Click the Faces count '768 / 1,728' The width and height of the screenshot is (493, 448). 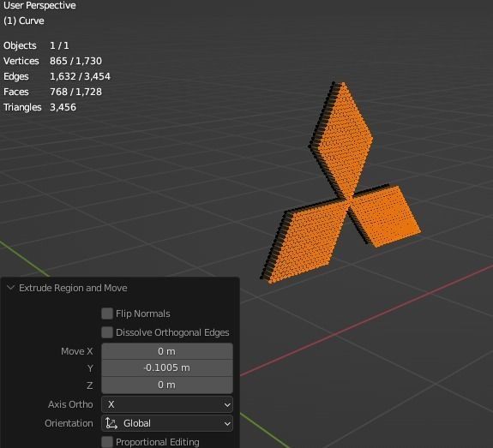coord(75,92)
